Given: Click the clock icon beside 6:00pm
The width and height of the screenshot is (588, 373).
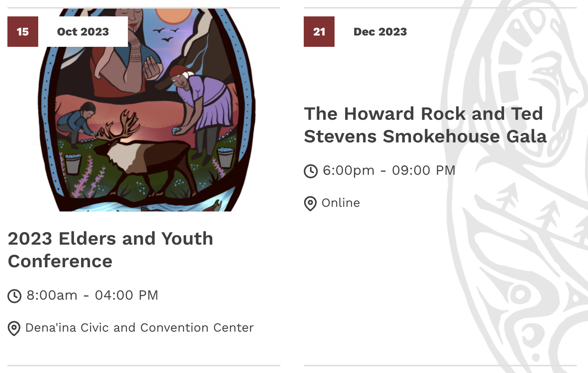Looking at the screenshot, I should pos(311,171).
